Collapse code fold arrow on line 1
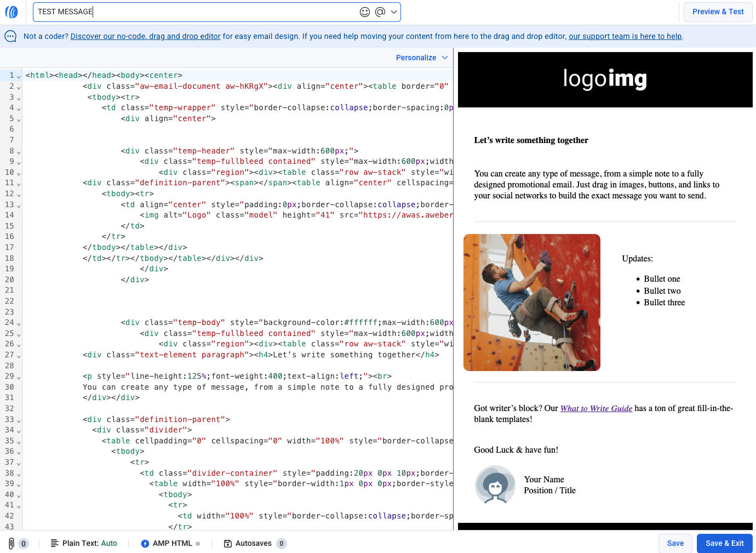Viewport: 756px width, 553px height. tap(19, 76)
